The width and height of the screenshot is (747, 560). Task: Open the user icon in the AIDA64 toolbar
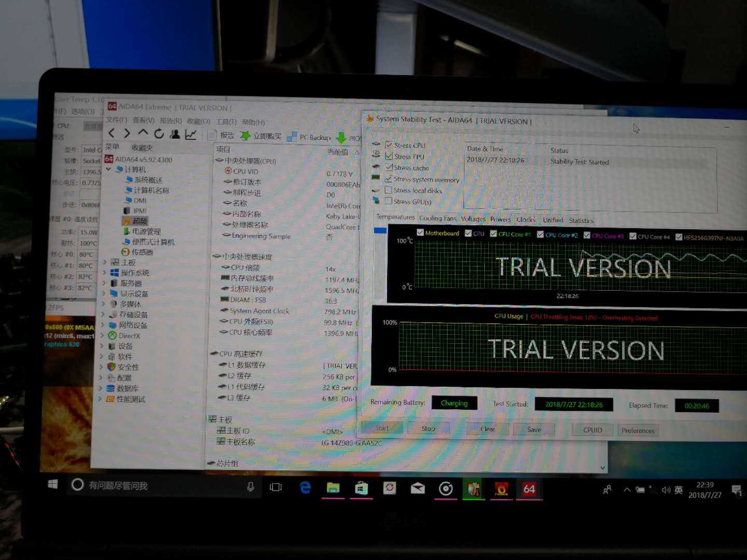[175, 134]
